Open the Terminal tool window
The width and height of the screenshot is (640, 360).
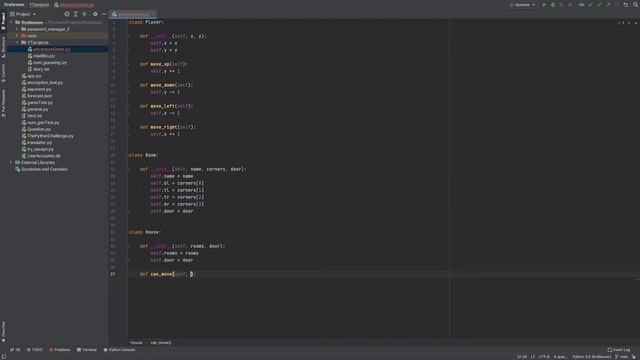pos(87,350)
